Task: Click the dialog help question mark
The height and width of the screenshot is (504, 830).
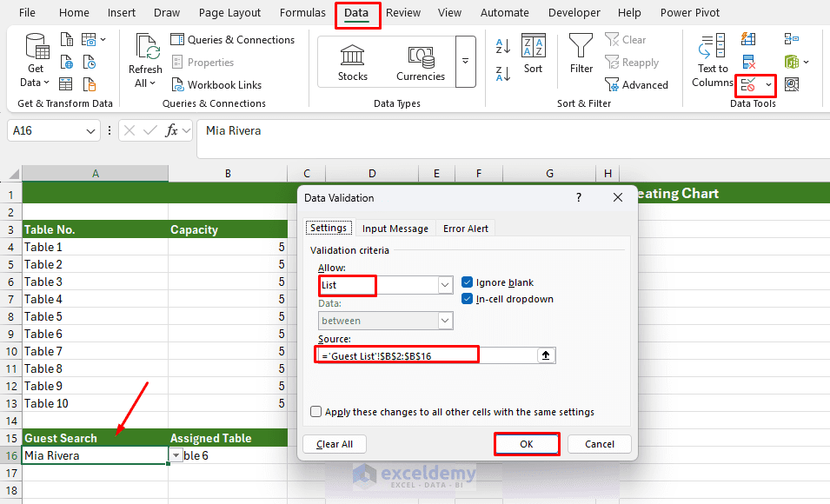Action: click(579, 197)
